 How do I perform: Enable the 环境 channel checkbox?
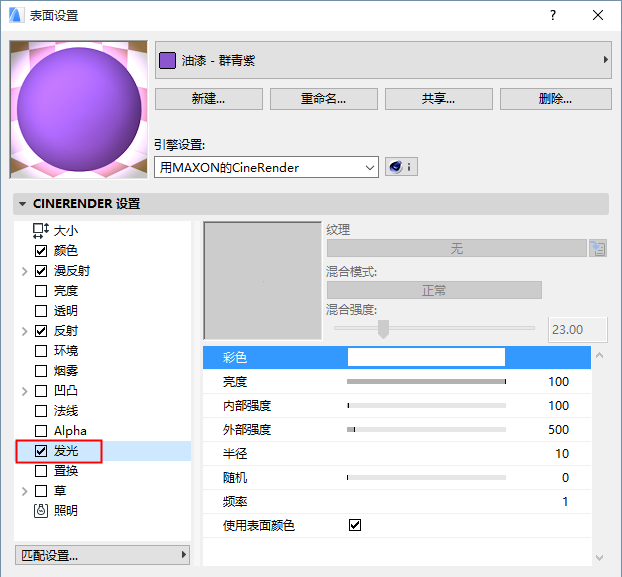tap(41, 351)
